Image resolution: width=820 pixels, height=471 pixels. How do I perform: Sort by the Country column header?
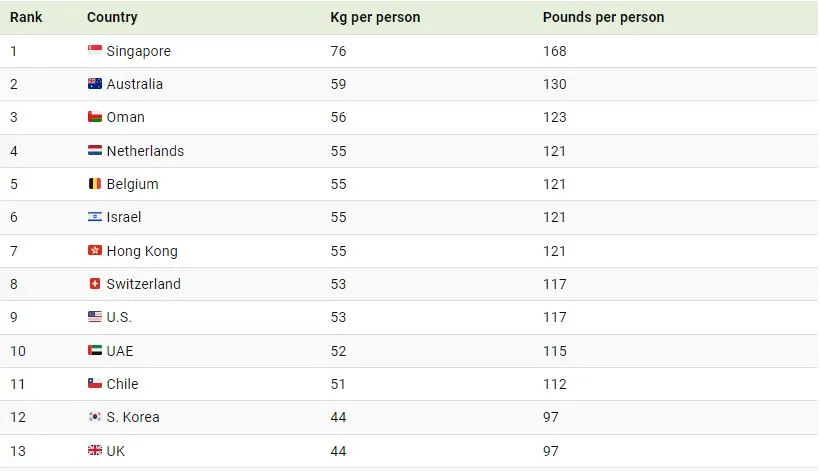[x=112, y=17]
